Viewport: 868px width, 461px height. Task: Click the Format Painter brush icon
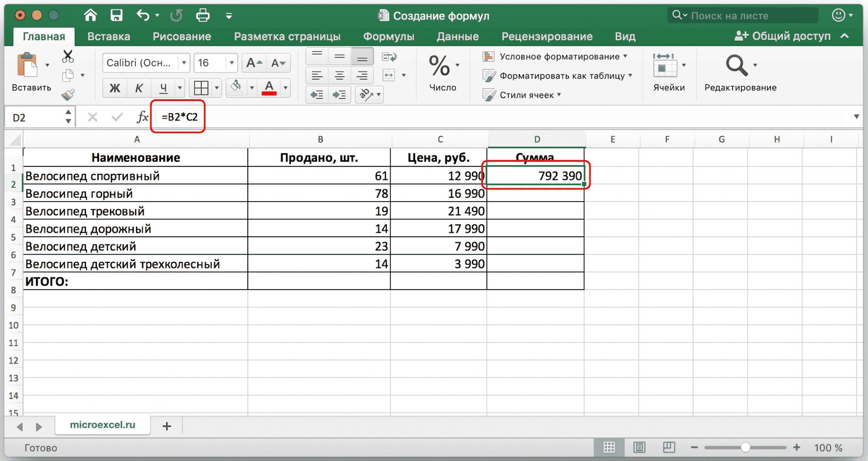[68, 95]
